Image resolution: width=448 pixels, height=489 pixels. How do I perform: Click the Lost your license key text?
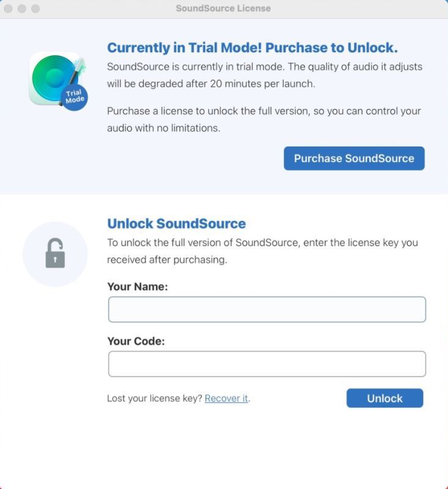point(155,399)
